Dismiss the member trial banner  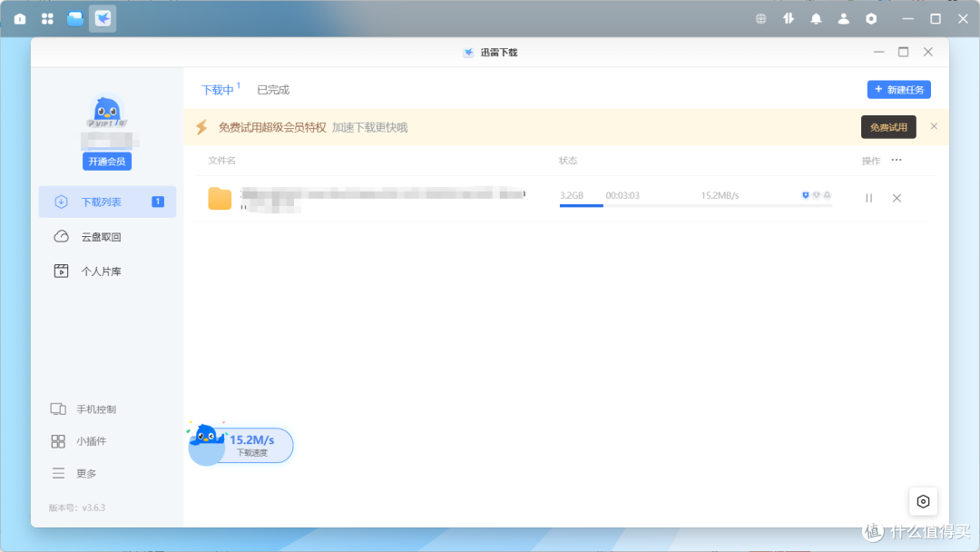(934, 126)
